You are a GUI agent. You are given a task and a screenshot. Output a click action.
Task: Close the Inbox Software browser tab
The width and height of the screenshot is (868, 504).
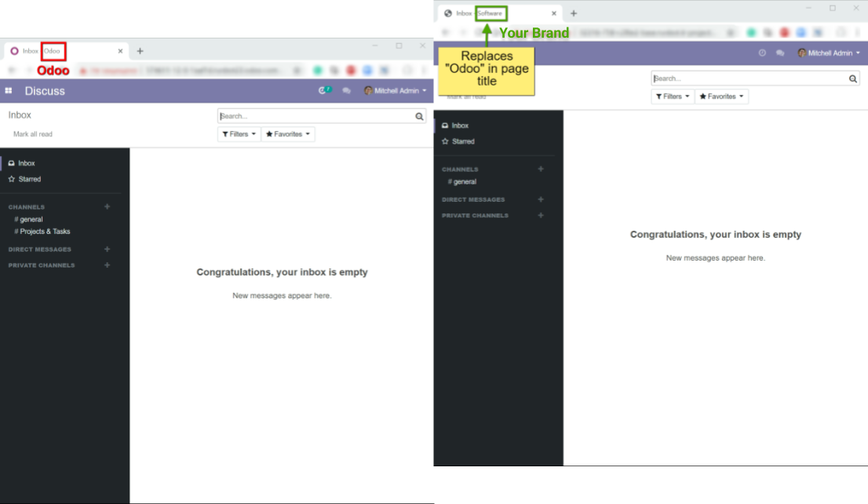coord(553,13)
